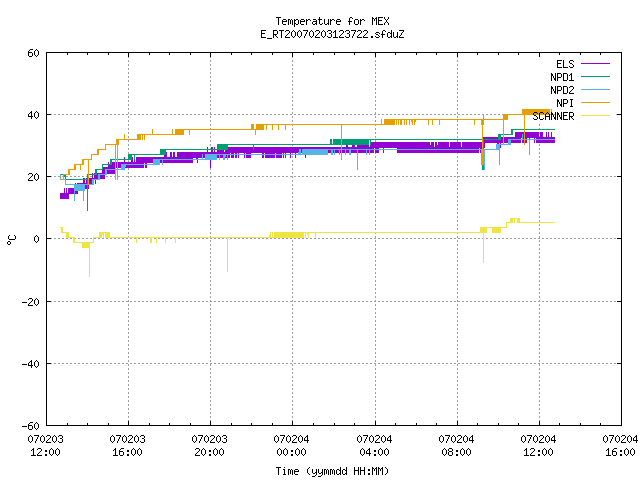
Task: Click the NPD2 legend label
Action: click(562, 90)
